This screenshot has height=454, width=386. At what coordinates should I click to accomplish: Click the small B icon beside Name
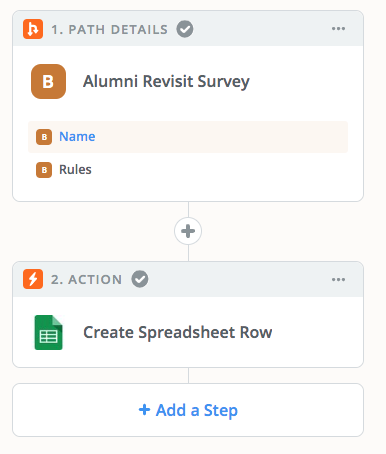click(x=44, y=137)
